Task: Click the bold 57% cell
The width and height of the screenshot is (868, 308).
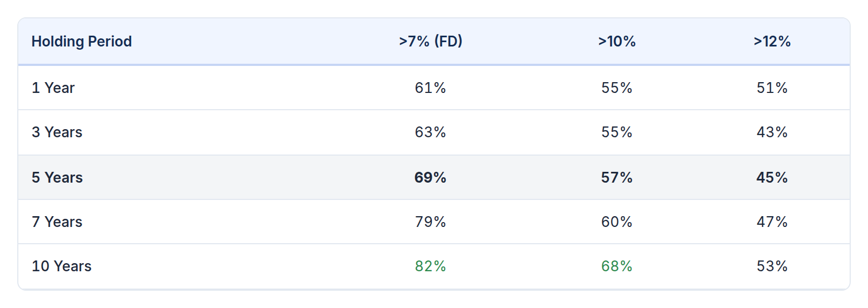Action: point(616,178)
